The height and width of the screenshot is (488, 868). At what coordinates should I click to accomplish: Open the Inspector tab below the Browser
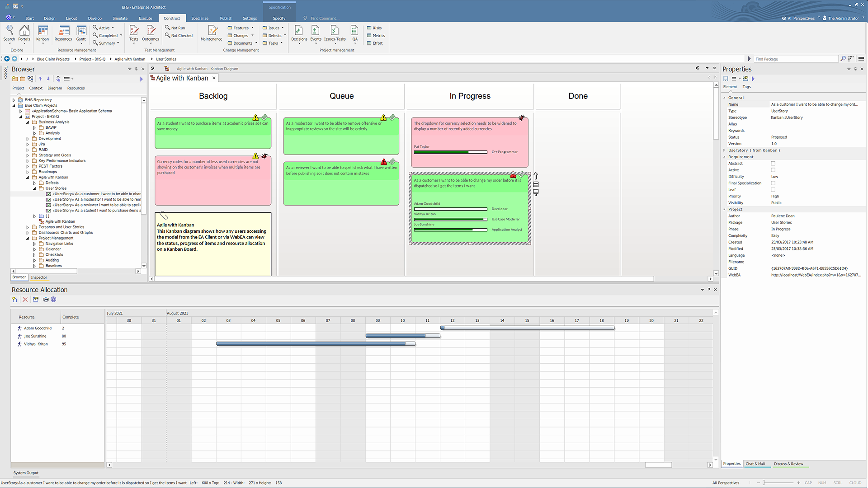(x=39, y=277)
